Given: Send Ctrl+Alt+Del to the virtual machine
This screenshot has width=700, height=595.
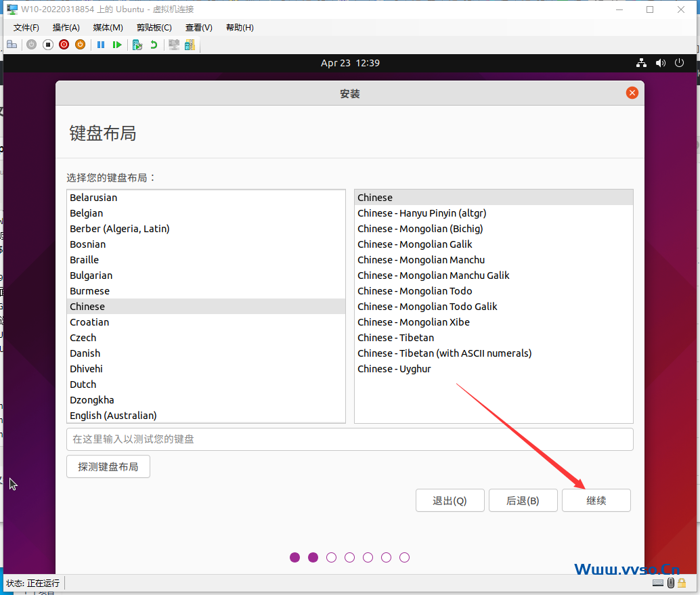Looking at the screenshot, I should [x=173, y=45].
